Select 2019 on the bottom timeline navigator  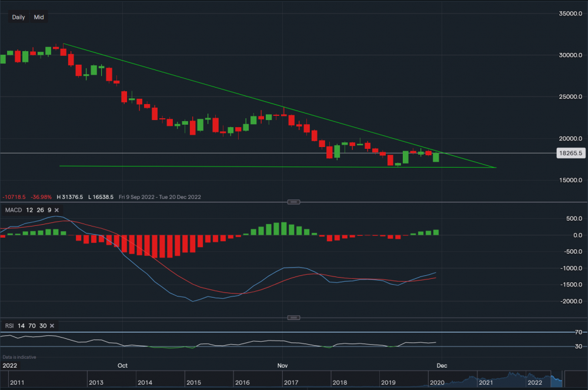coord(388,382)
